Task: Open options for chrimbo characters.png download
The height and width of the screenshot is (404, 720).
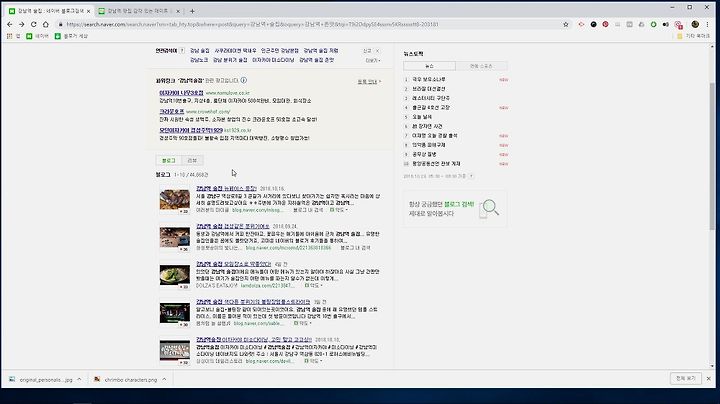Action: click(164, 379)
